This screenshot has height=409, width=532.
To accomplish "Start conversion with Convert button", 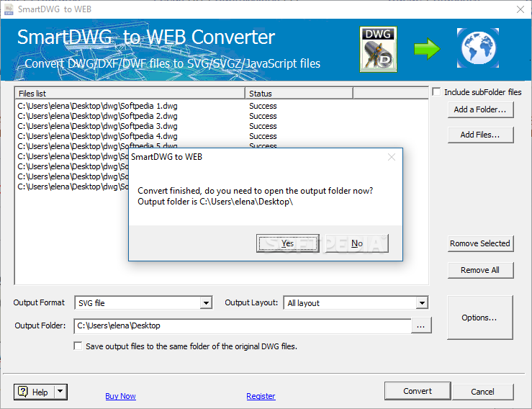I will point(418,391).
